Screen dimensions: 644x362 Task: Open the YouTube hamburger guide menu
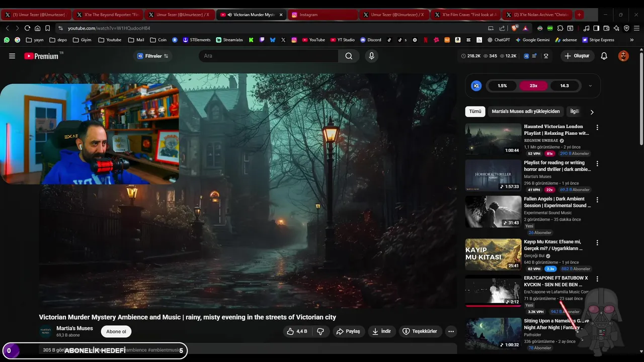(x=12, y=56)
